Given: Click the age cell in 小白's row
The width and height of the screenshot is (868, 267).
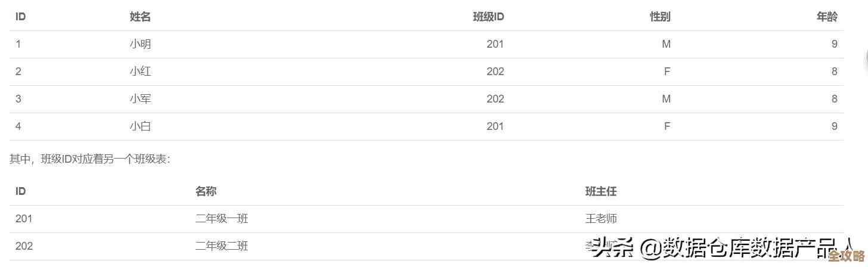Looking at the screenshot, I should coord(835,126).
